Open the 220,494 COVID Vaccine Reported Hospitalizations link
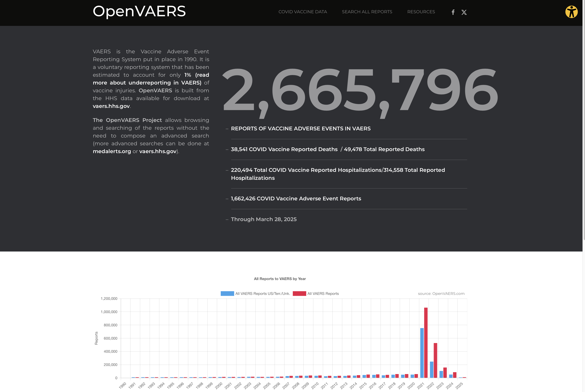 [x=306, y=170]
